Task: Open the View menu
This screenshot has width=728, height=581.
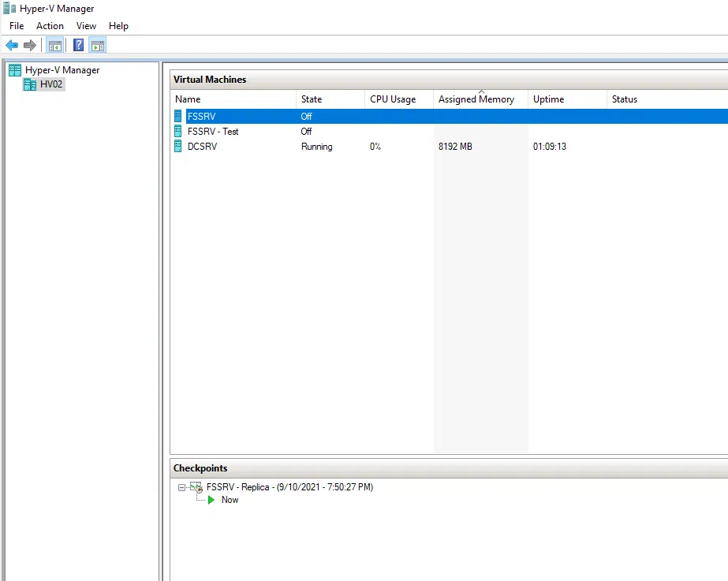Action: (86, 26)
